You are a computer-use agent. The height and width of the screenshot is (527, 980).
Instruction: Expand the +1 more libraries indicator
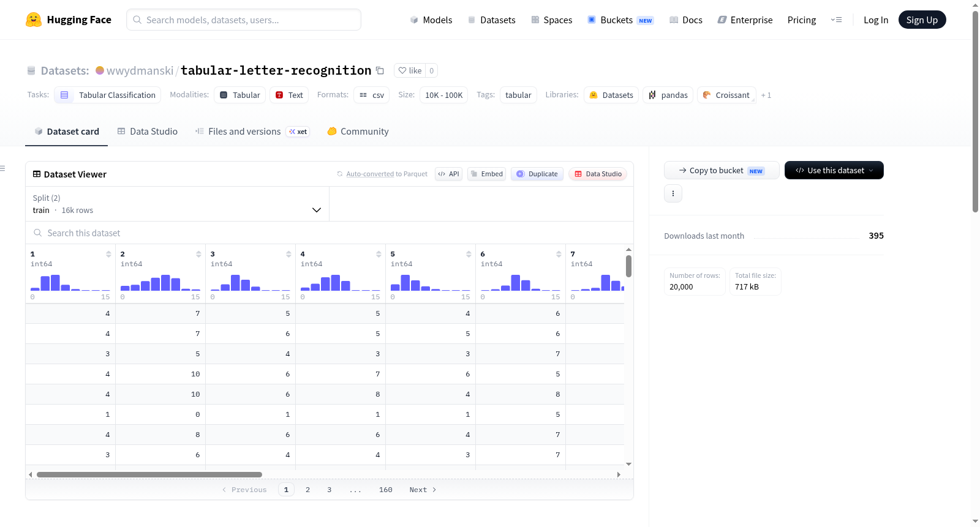[x=766, y=95]
